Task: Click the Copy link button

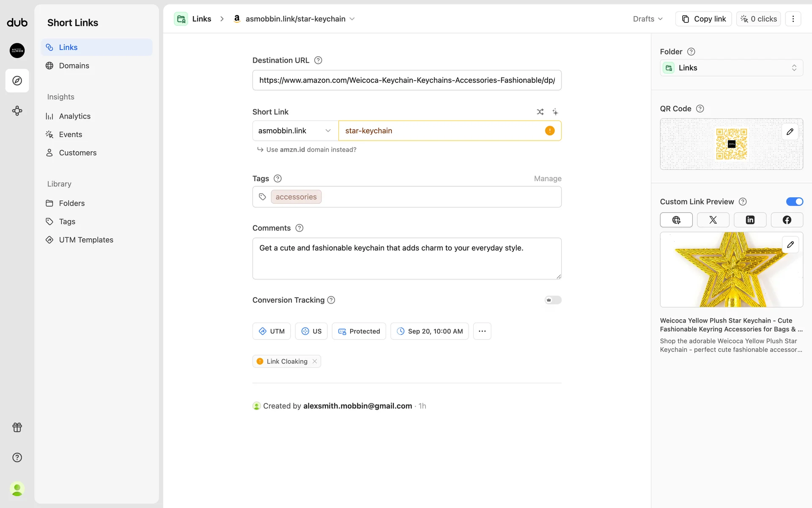Action: [704, 19]
